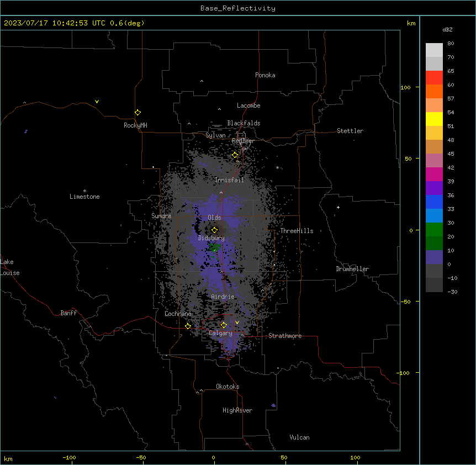Click the Olds city label
476x465 pixels.
(214, 218)
